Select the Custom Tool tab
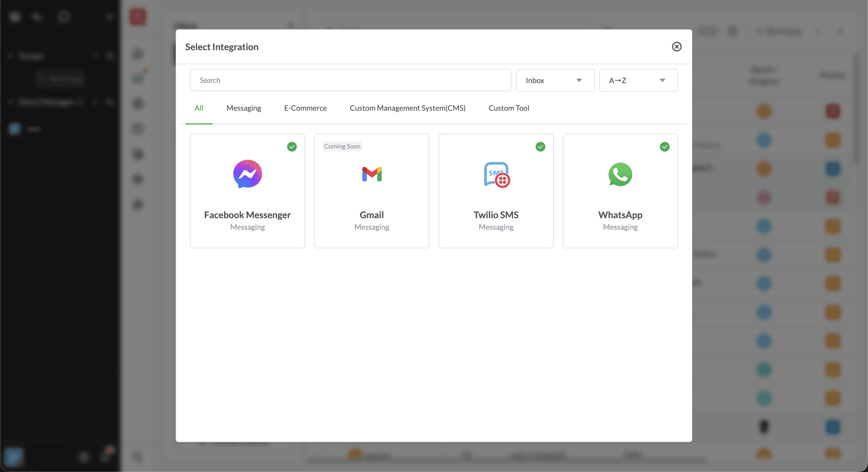The image size is (868, 472). point(509,108)
